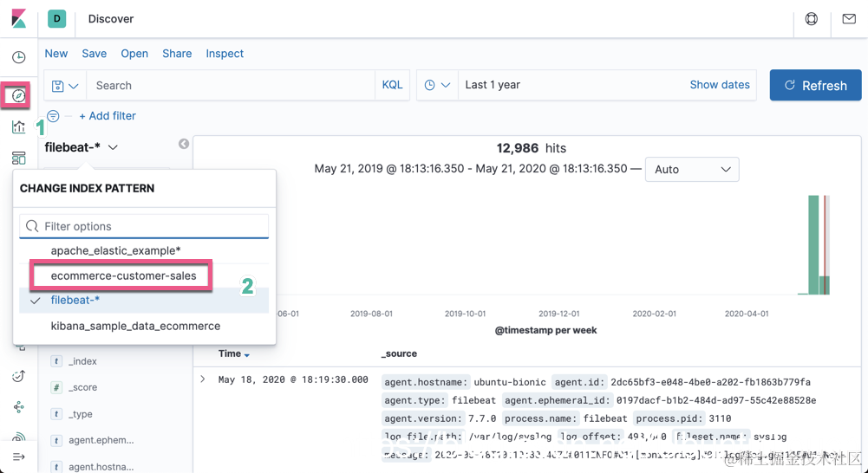Image resolution: width=868 pixels, height=473 pixels.
Task: Click the Discover breadcrumb title
Action: (x=111, y=19)
